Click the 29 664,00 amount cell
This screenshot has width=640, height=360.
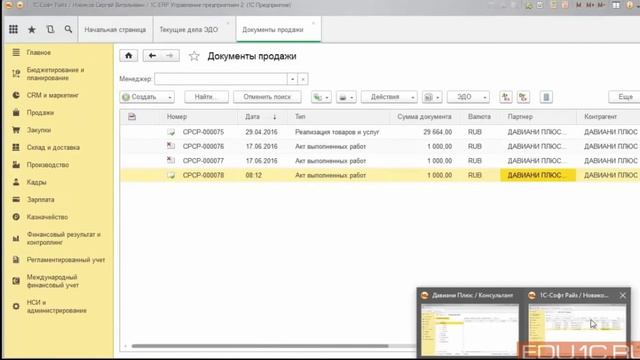click(x=438, y=132)
